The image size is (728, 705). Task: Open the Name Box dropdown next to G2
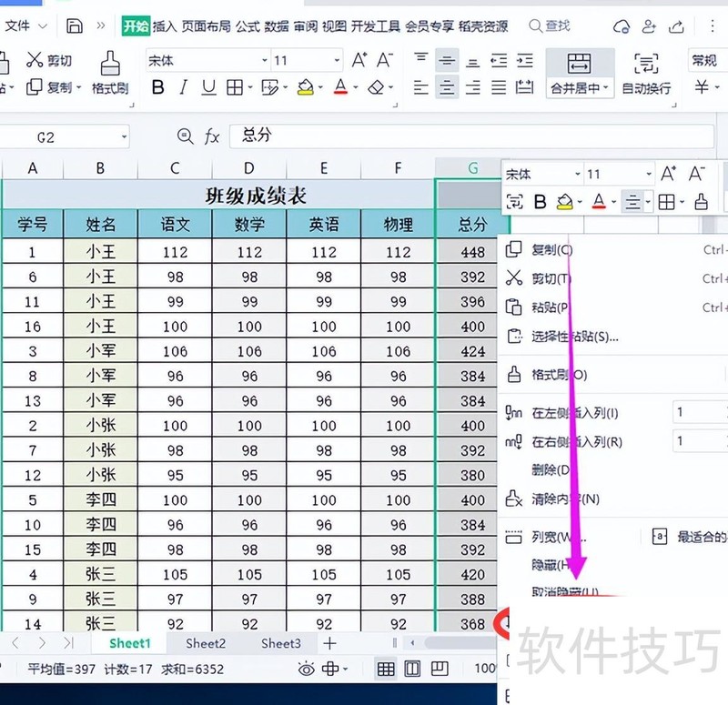click(x=124, y=137)
